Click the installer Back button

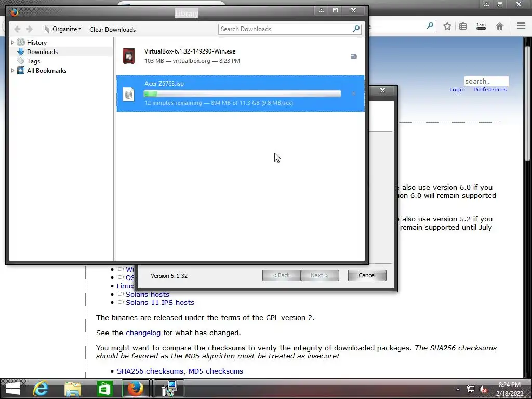[281, 275]
